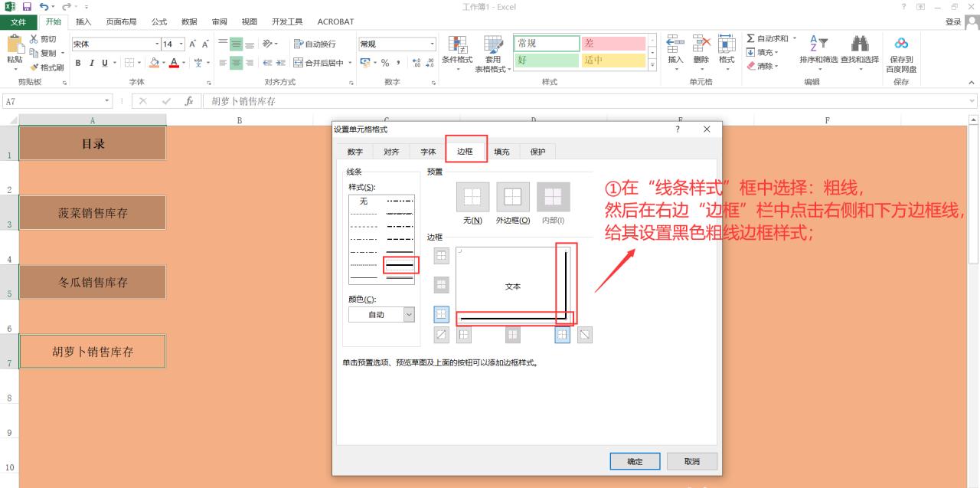The image size is (980, 488).
Task: Open the 文件 file menu
Action: pyautogui.click(x=18, y=21)
